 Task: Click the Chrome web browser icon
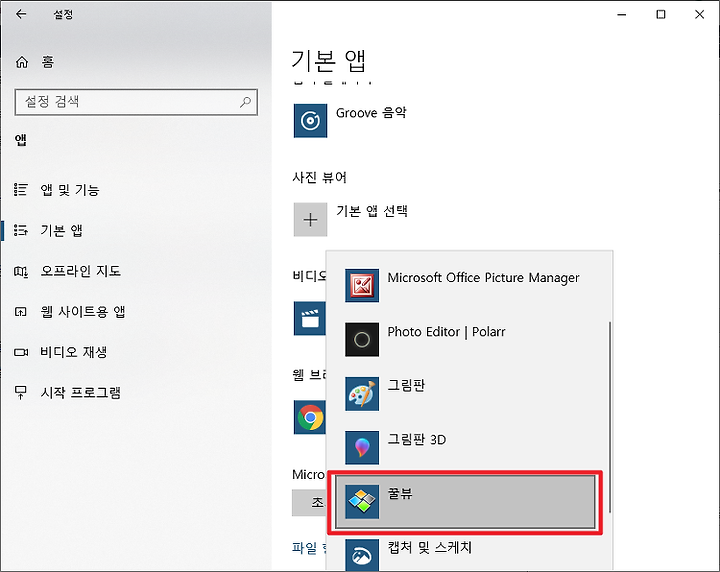(x=309, y=417)
